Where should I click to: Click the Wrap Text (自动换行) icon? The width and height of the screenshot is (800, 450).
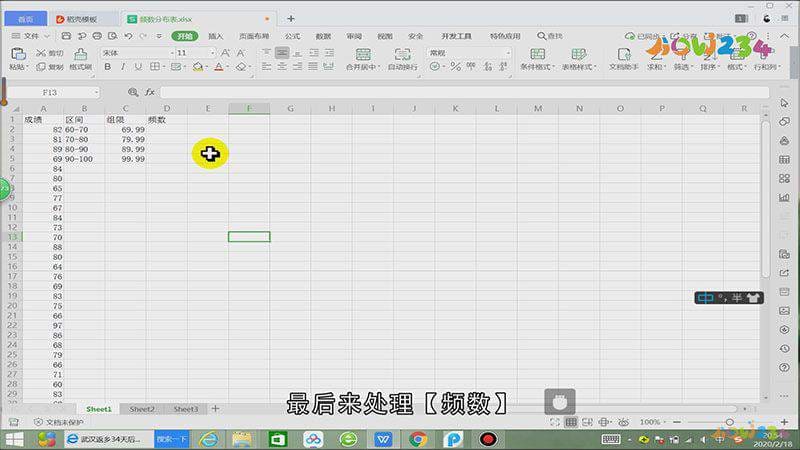coord(403,54)
